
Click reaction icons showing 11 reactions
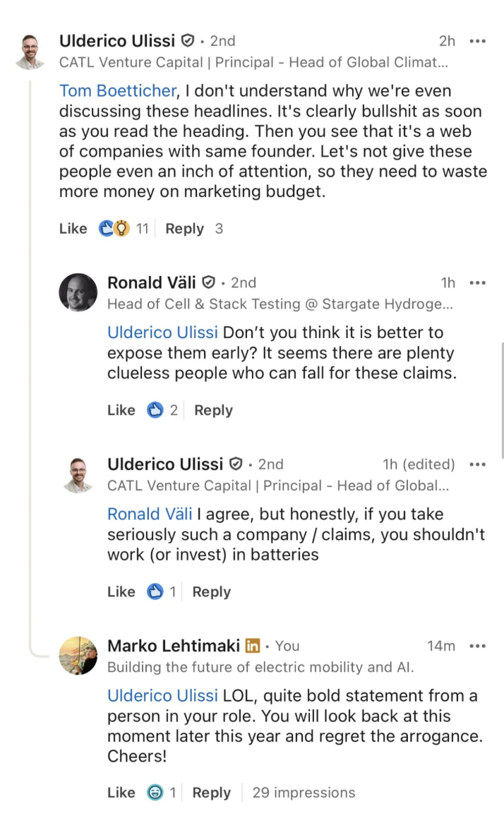[x=114, y=229]
